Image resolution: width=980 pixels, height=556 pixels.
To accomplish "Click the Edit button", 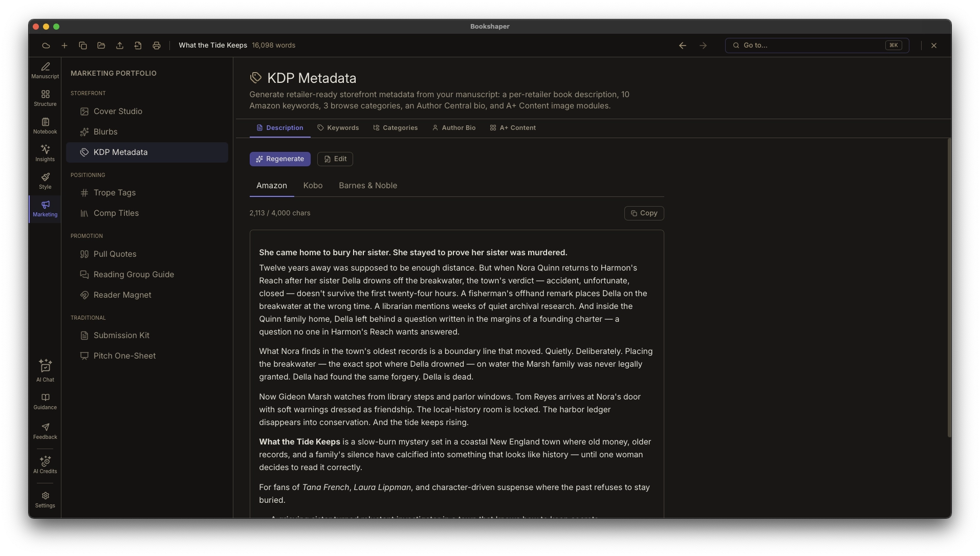I will pyautogui.click(x=335, y=159).
